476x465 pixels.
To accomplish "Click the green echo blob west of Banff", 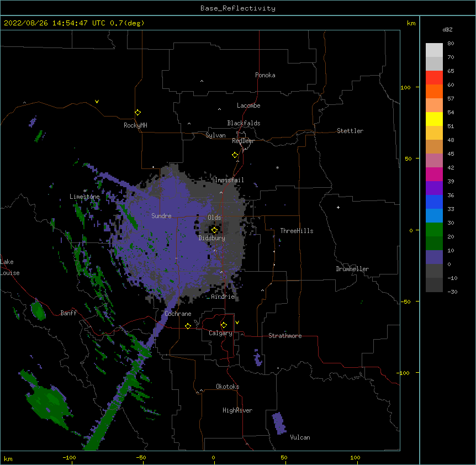I will 38,310.
